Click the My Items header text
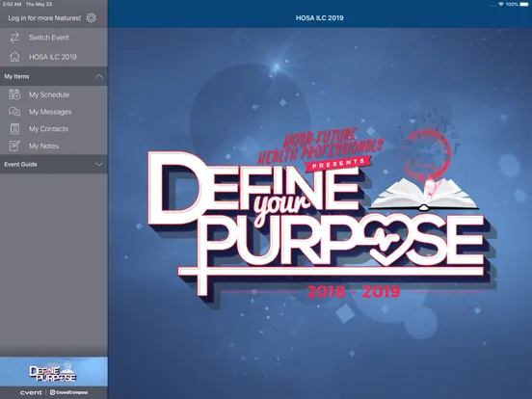Screen dimensions: 532x399 point(16,76)
